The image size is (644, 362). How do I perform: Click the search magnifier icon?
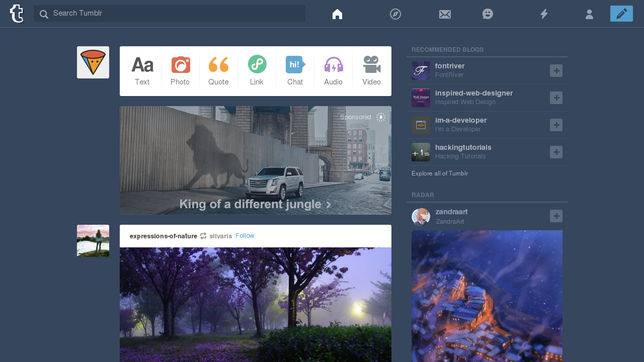click(44, 14)
